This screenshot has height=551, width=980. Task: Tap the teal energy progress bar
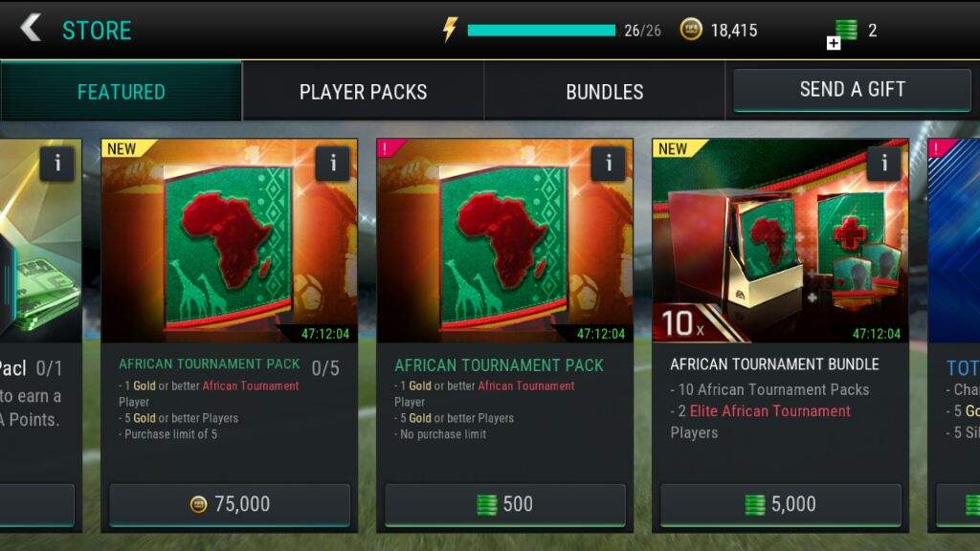542,30
